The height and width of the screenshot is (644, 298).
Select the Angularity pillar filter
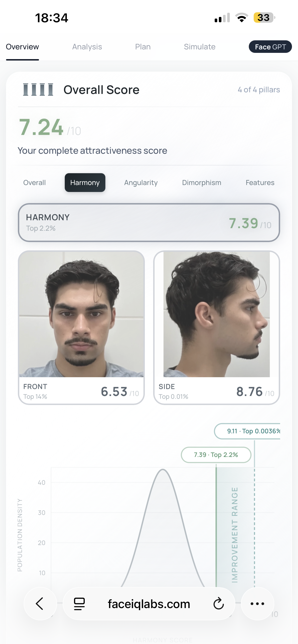[x=141, y=183]
